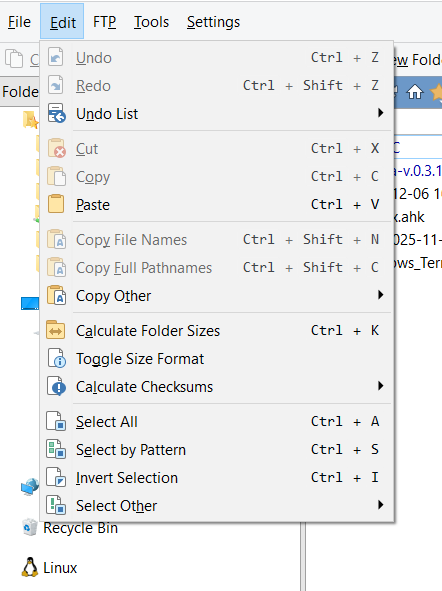This screenshot has width=442, height=591.
Task: Click the Calculate Checksums icon
Action: pyautogui.click(x=57, y=386)
